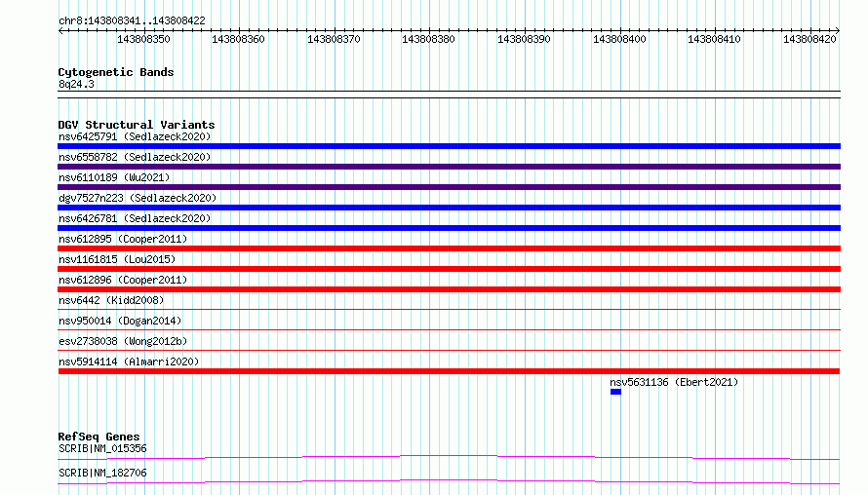The image size is (868, 495).
Task: Open variant nsv612896 (Cooper2011) label
Action: point(123,280)
